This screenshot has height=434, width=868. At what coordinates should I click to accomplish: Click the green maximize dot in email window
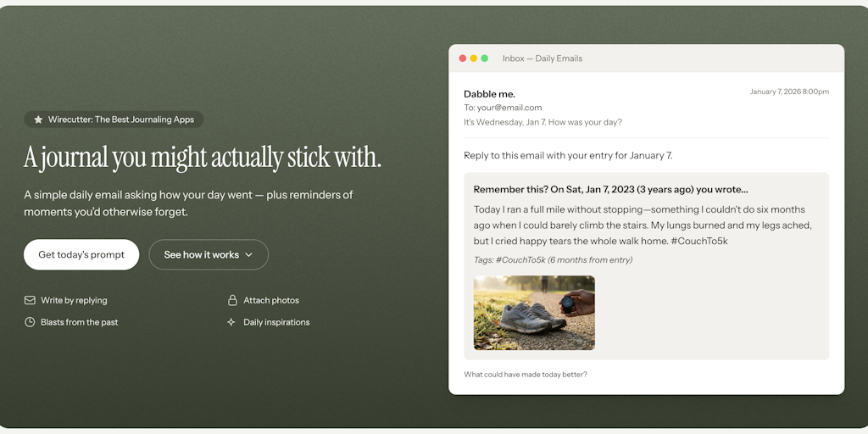tap(485, 58)
